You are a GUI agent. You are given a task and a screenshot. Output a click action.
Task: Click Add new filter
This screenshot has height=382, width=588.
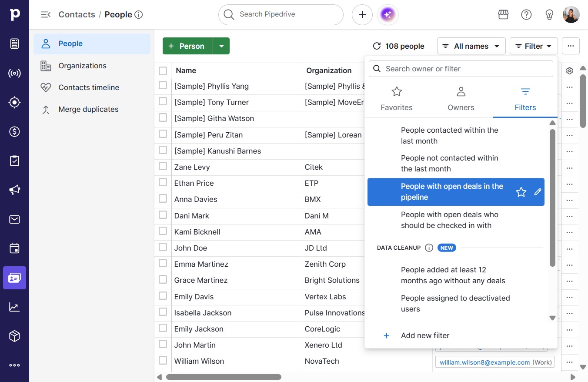(x=461, y=335)
